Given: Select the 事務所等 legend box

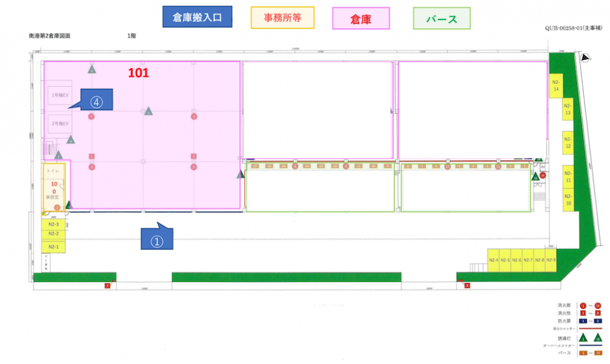Looking at the screenshot, I should [283, 18].
